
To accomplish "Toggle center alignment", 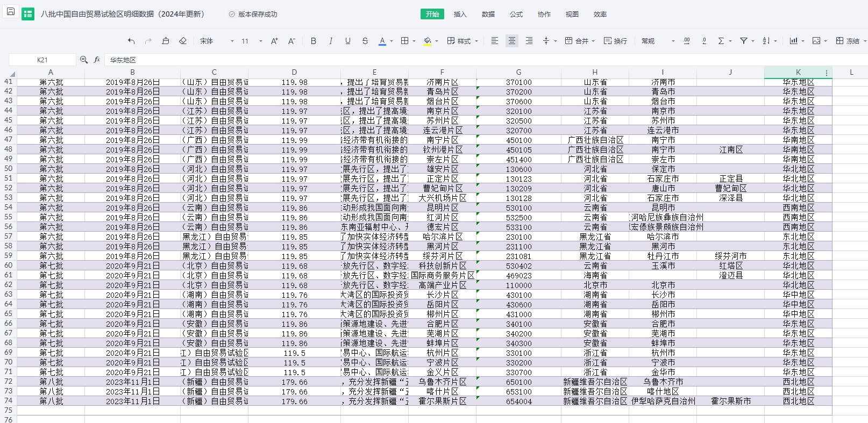I will (x=512, y=41).
